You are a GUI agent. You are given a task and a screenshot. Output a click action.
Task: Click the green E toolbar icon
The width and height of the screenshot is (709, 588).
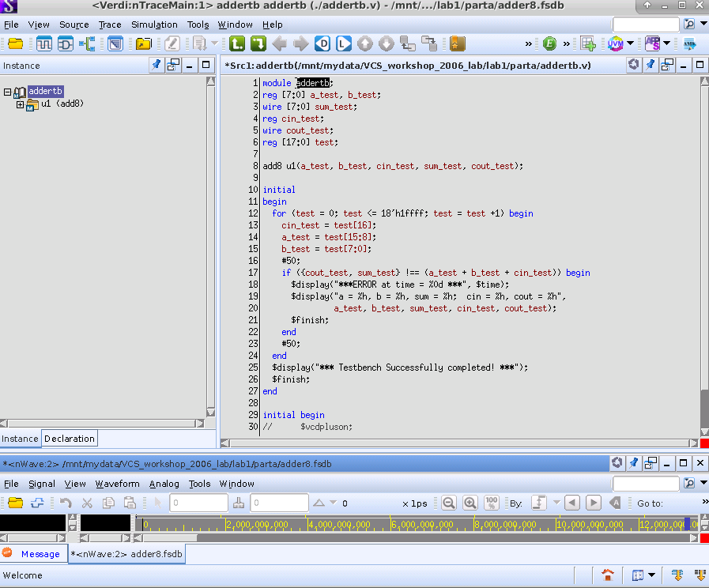click(549, 43)
